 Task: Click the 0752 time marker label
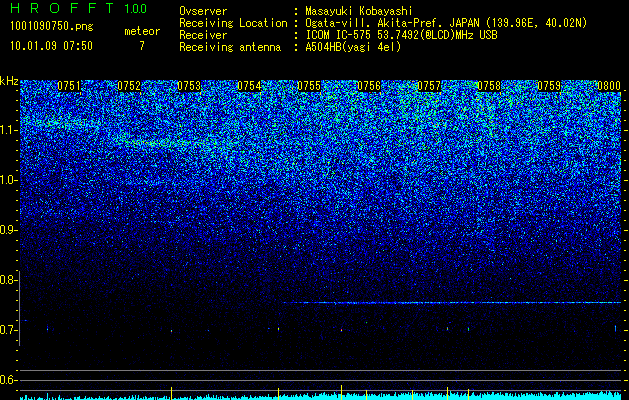coord(129,86)
